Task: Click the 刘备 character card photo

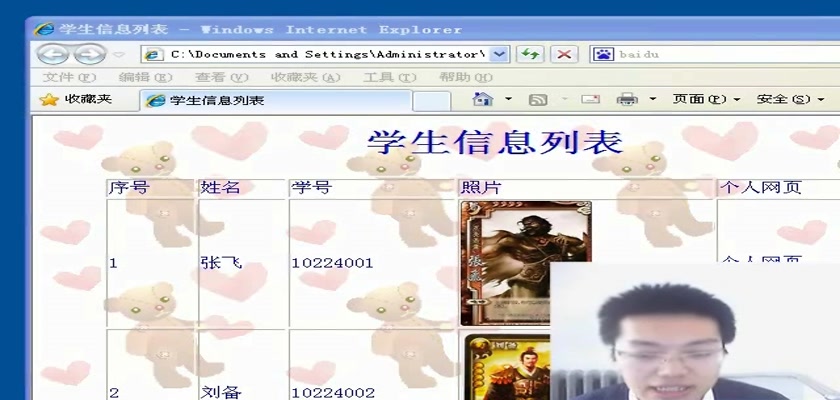Action: pos(507,367)
